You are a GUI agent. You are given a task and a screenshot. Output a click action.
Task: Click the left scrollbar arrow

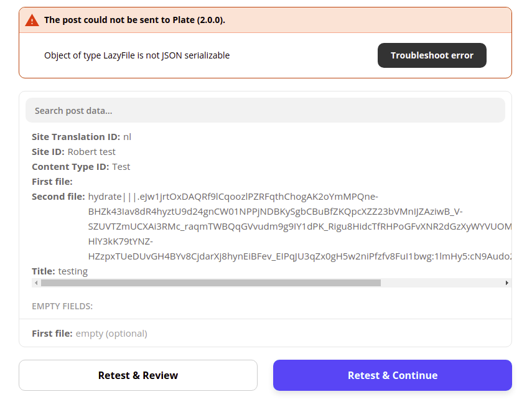36,283
